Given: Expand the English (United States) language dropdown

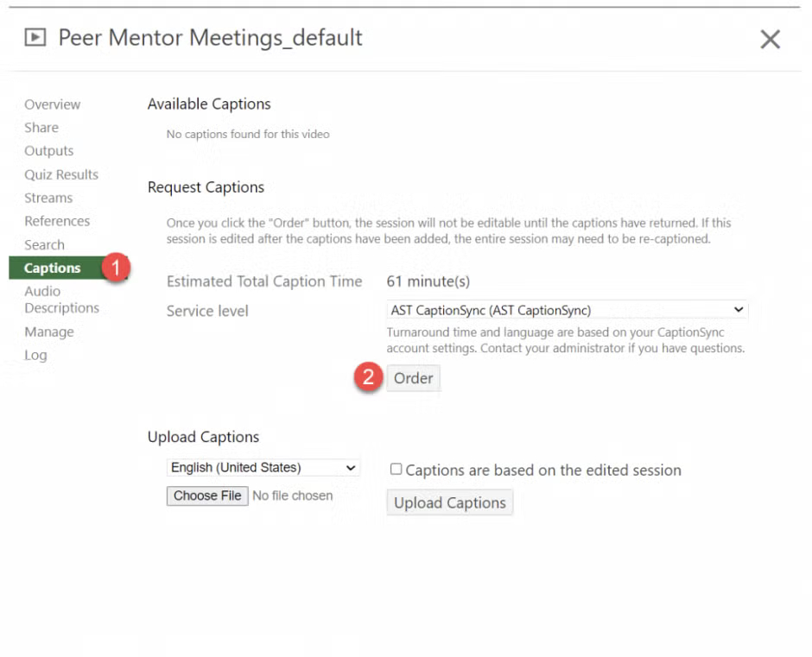Looking at the screenshot, I should coord(263,467).
